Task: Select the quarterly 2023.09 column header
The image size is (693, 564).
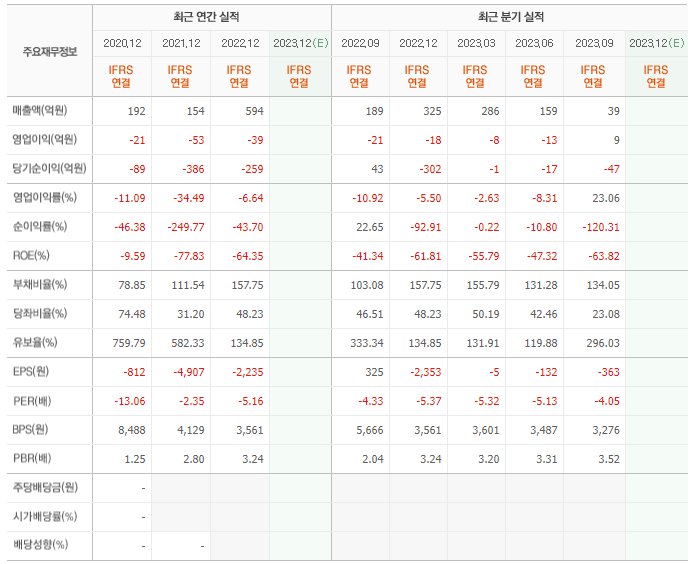Action: point(594,43)
